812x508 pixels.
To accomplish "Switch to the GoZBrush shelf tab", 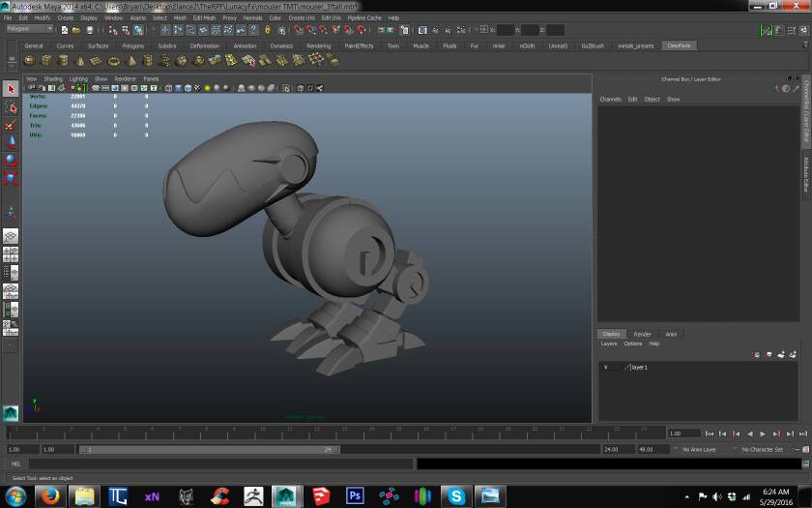I will pos(593,45).
